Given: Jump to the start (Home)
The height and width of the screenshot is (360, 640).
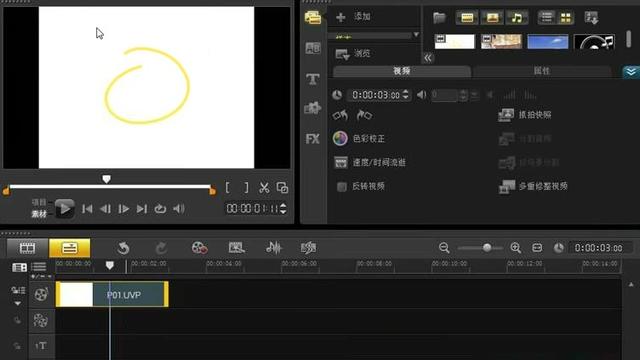Looking at the screenshot, I should point(87,209).
